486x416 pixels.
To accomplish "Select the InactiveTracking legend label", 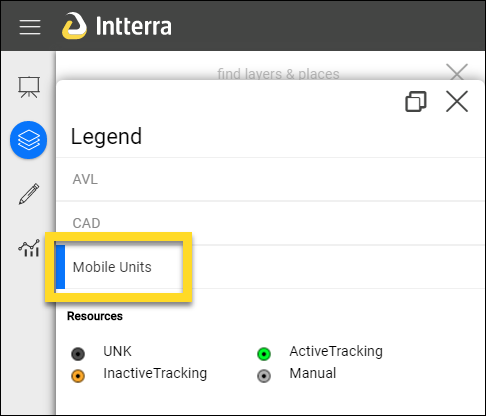I will click(x=155, y=374).
